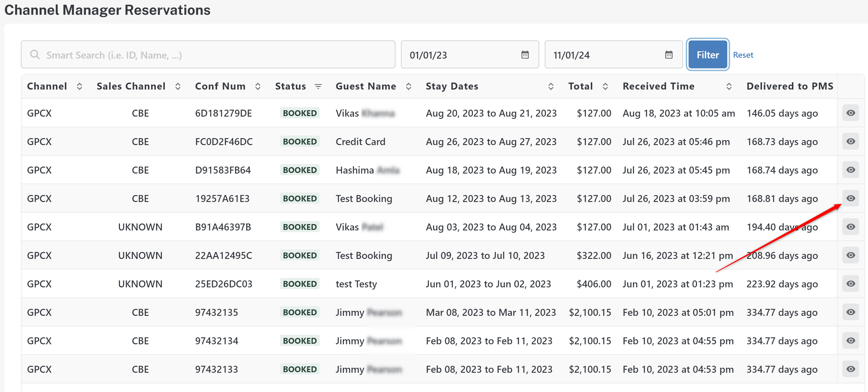This screenshot has width=868, height=392.
Task: Click UKNOWN sales channel for B91A46397B
Action: 140,227
